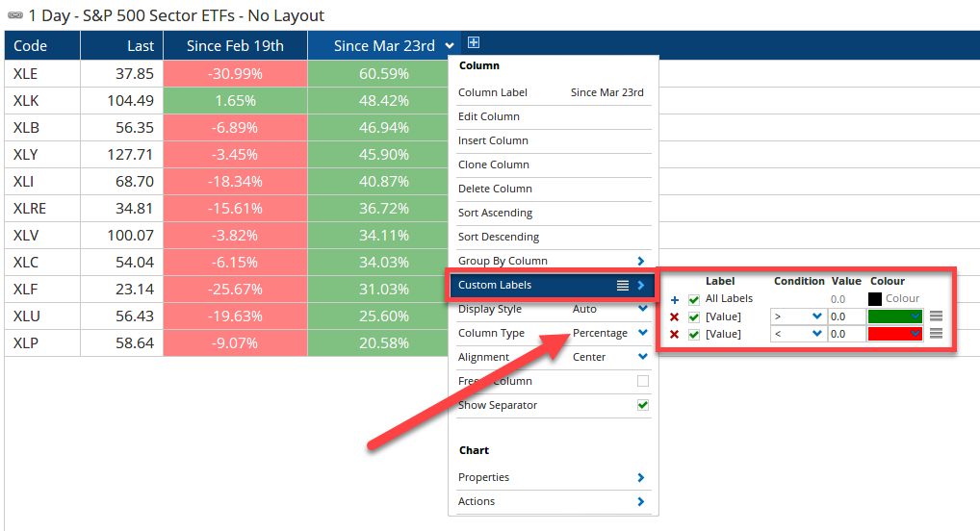Select Delete Column menu item
The image size is (980, 531).
[x=554, y=189]
